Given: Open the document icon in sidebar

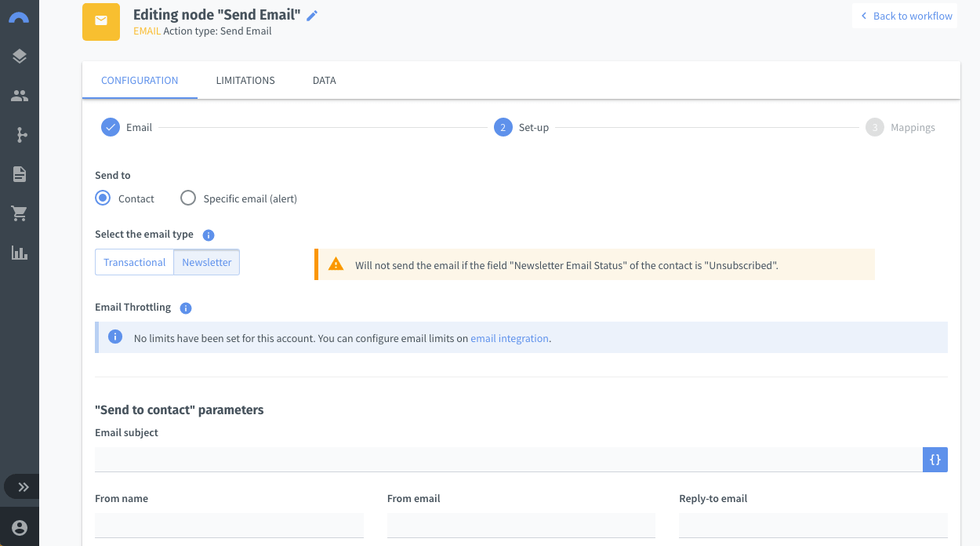Looking at the screenshot, I should coord(20,174).
